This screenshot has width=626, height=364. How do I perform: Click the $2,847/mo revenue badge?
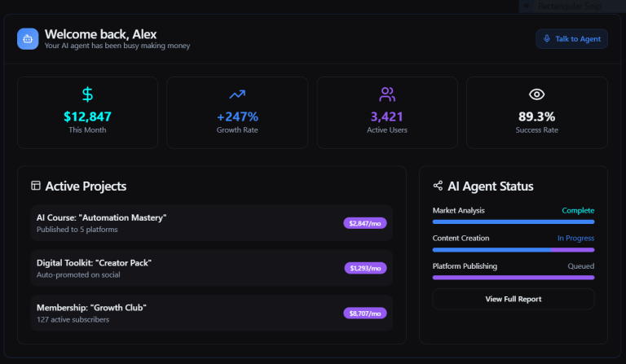(x=365, y=223)
